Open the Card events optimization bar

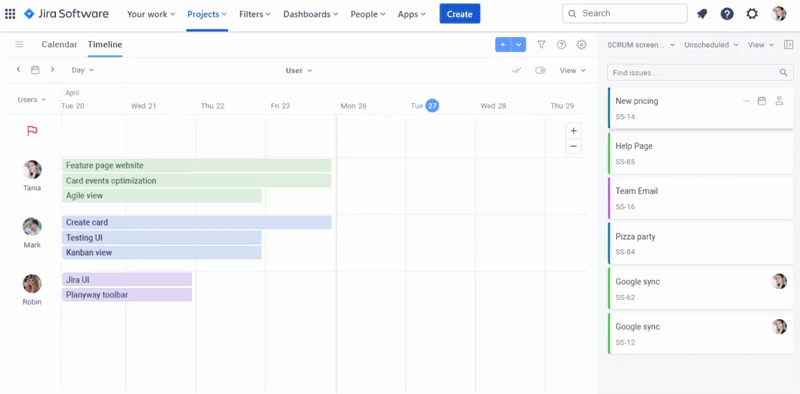point(196,181)
